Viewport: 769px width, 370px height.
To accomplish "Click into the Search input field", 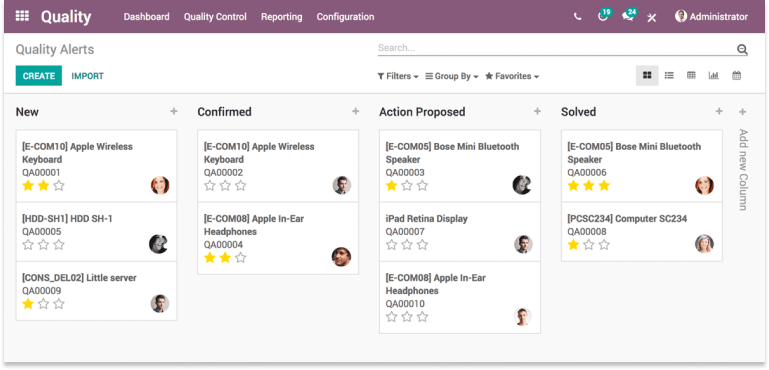I will pyautogui.click(x=557, y=48).
